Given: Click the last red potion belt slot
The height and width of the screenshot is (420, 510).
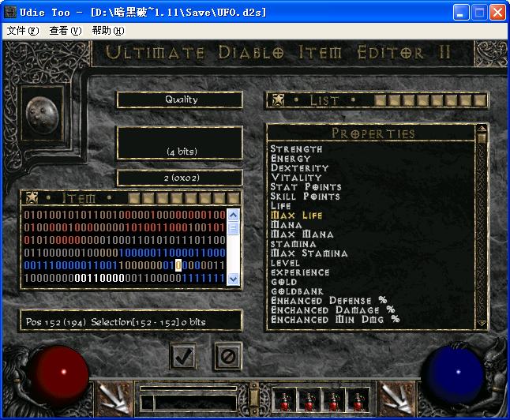Looking at the screenshot, I should [357, 399].
